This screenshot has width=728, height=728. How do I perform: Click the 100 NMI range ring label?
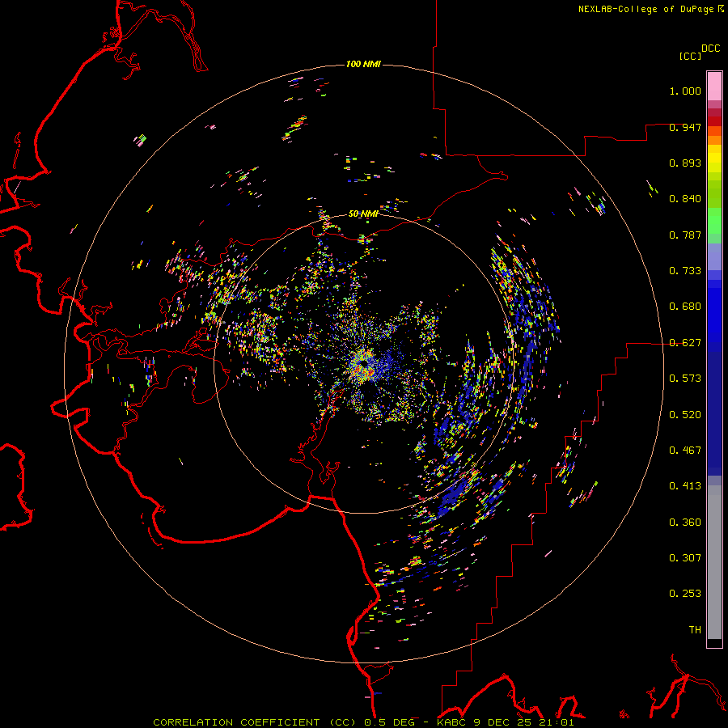tap(363, 64)
